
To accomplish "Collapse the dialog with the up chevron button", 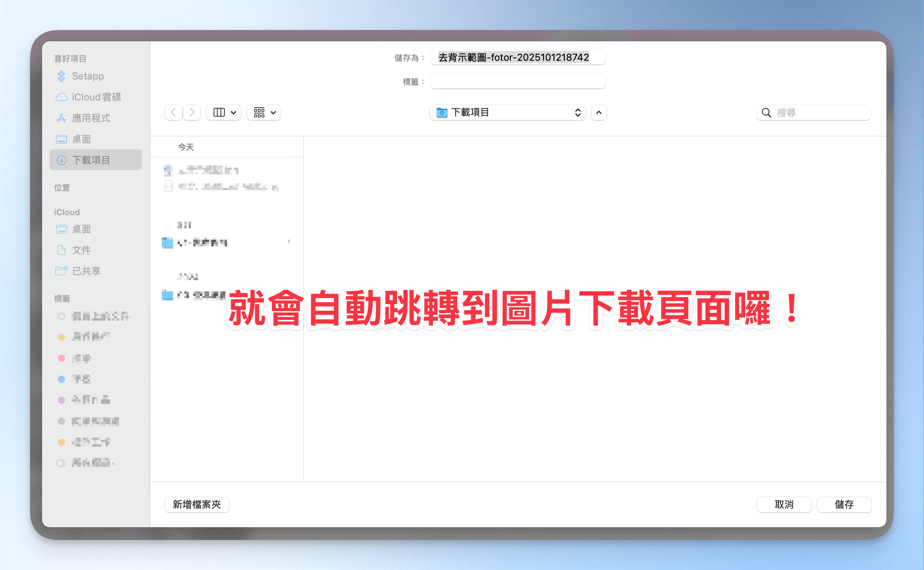I will [599, 112].
